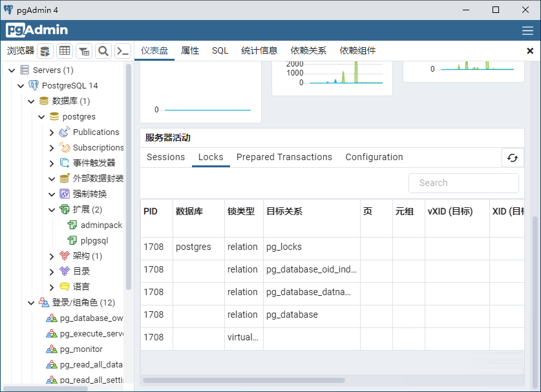Click the pg_monitor role icon

pyautogui.click(x=52, y=349)
